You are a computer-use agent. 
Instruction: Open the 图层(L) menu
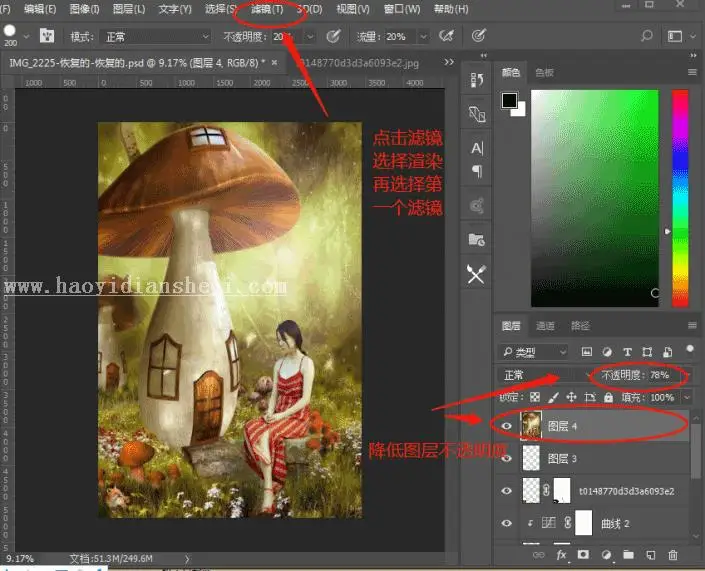(129, 9)
